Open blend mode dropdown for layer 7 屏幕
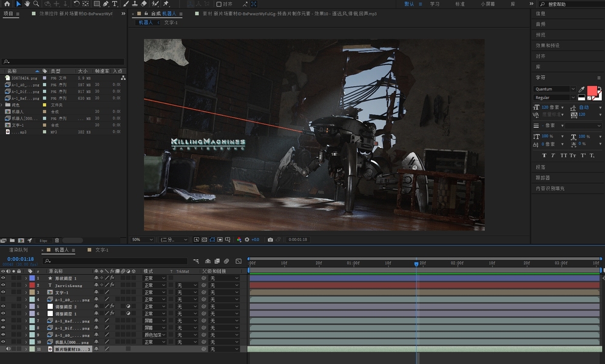 click(x=154, y=321)
